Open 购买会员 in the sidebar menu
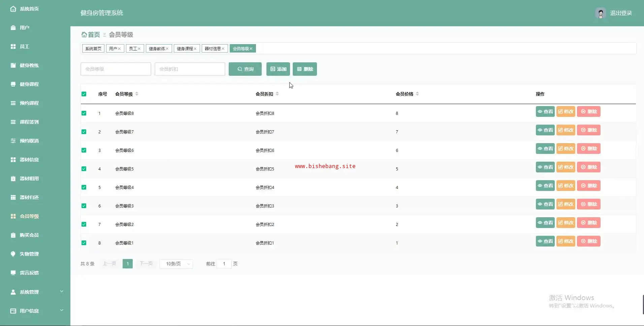 (x=29, y=235)
